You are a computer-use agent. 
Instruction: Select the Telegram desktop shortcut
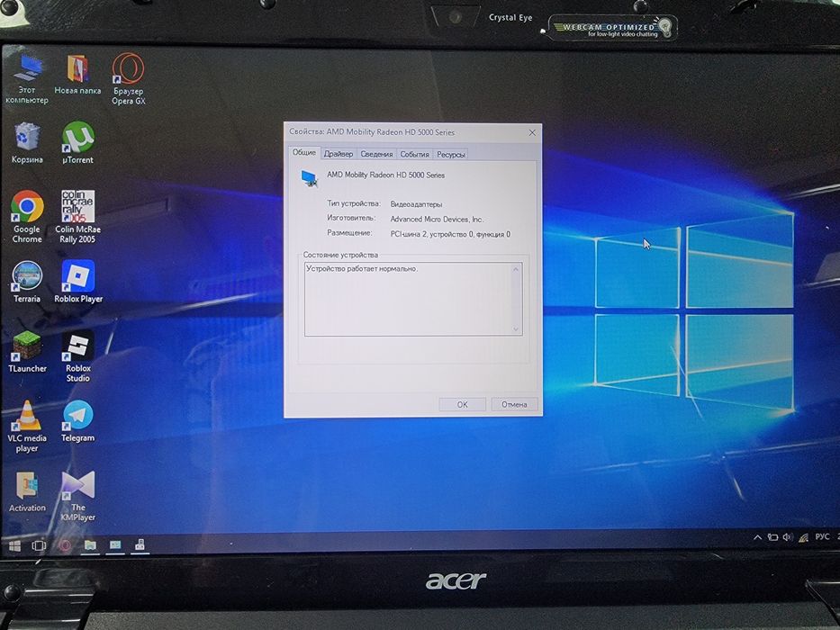click(x=77, y=421)
